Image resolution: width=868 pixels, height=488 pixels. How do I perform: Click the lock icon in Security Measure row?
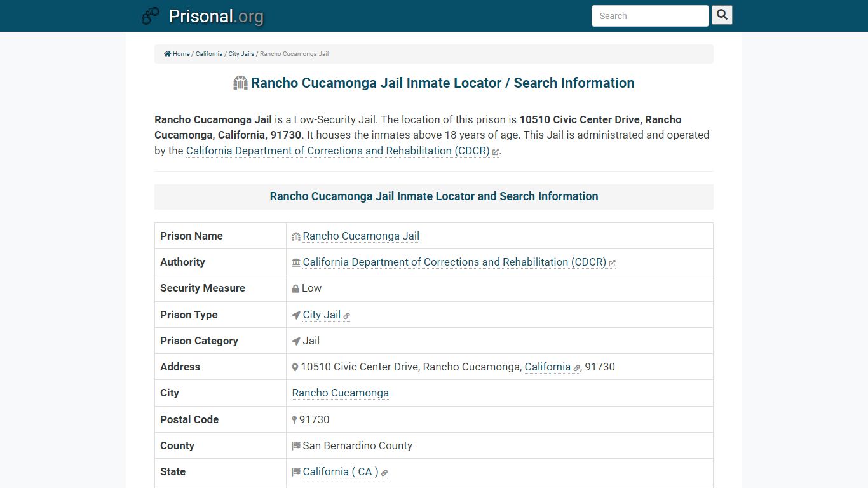[x=295, y=288]
